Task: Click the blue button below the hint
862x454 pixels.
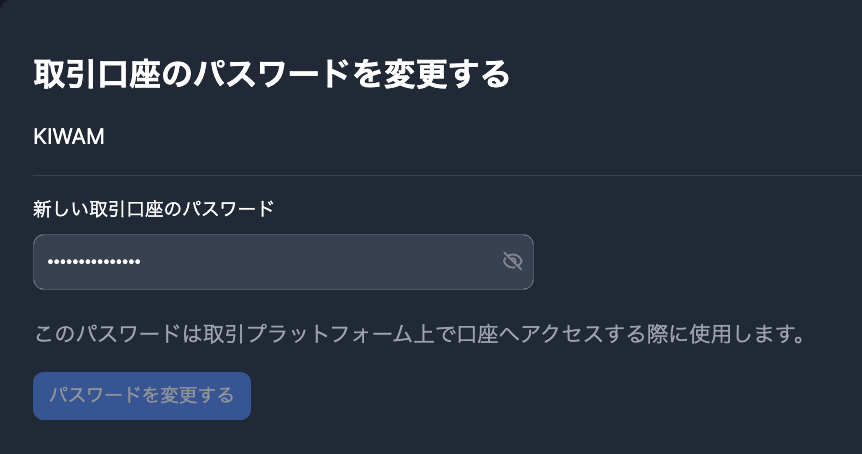Action: pyautogui.click(x=141, y=396)
